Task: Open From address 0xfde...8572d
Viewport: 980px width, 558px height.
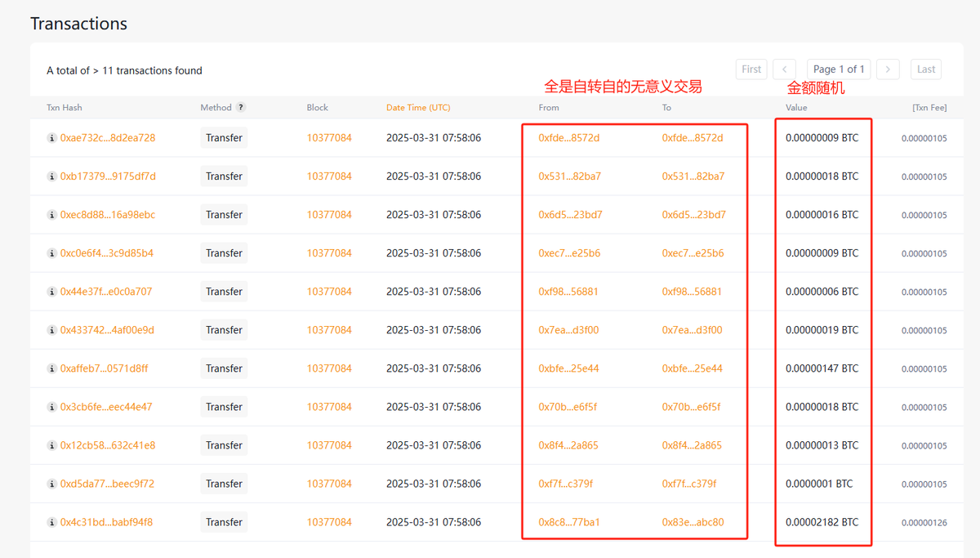Action: coord(569,138)
